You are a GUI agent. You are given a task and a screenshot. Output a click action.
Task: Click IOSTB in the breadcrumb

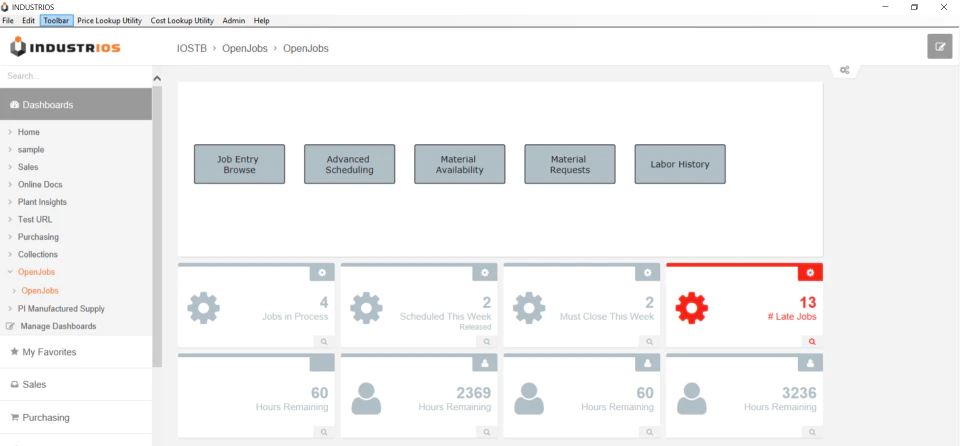pyautogui.click(x=192, y=48)
